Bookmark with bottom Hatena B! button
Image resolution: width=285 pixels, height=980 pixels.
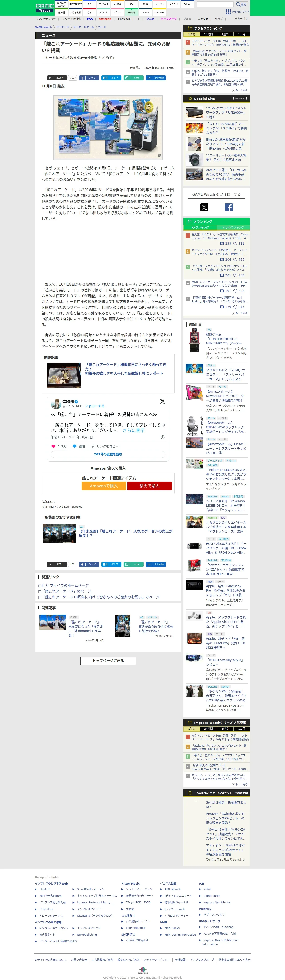click(111, 565)
